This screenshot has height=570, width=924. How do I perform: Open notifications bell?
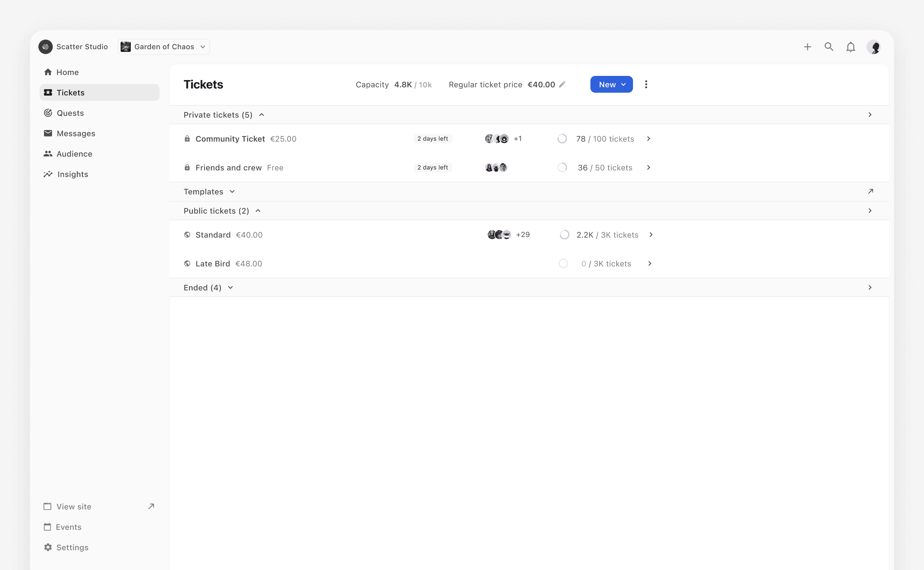[850, 47]
